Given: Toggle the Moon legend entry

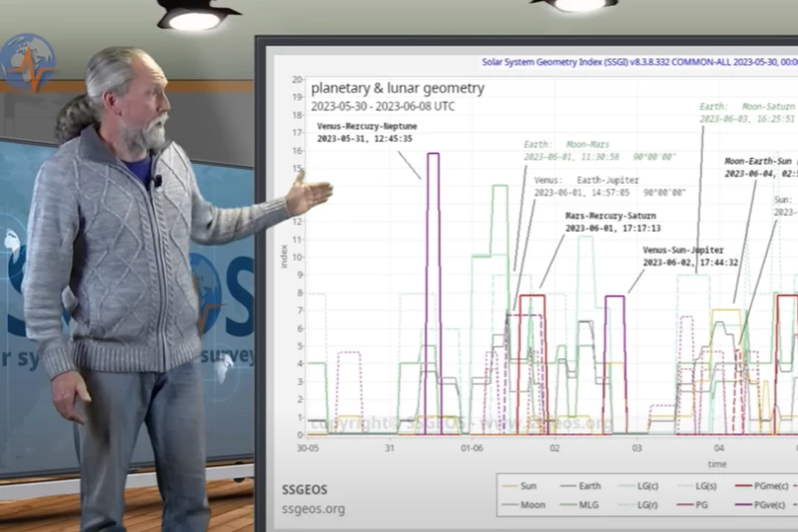Looking at the screenshot, I should (527, 505).
